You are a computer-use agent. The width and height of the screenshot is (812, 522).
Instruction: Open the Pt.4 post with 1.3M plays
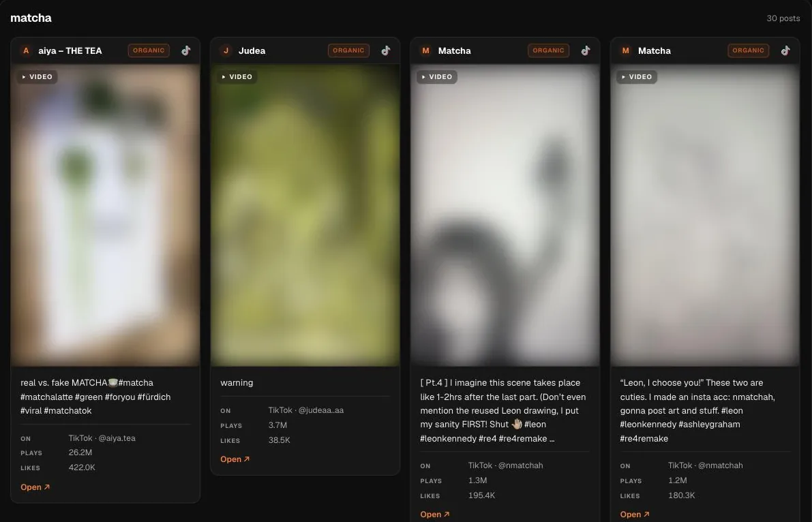pos(435,515)
